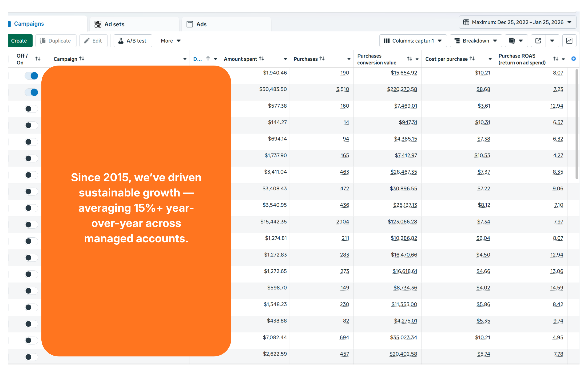
Task: Select the Edit pencil icon
Action: tap(87, 40)
